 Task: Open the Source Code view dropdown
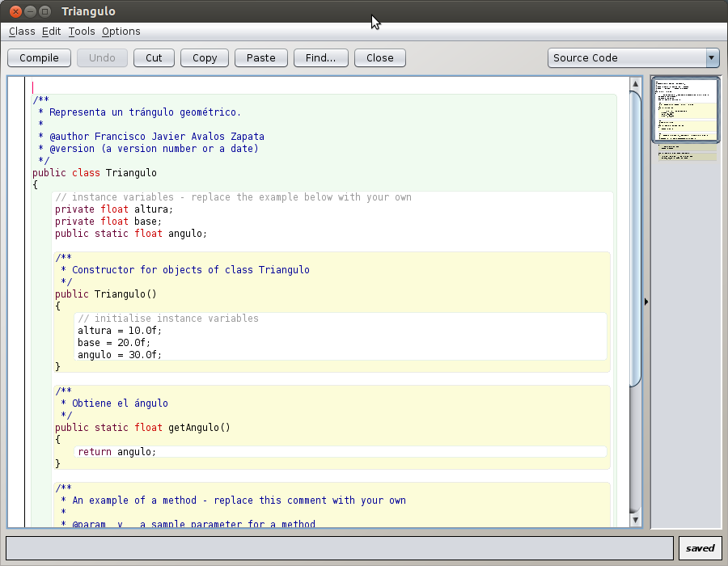[633, 58]
